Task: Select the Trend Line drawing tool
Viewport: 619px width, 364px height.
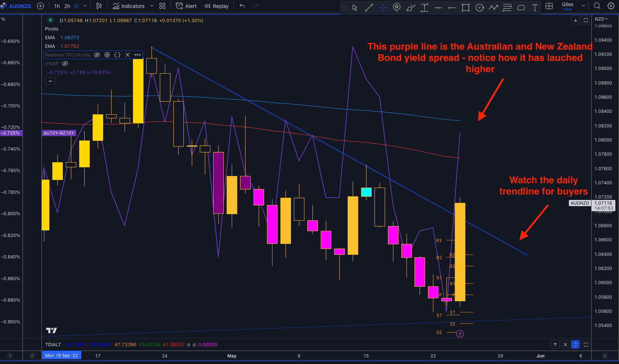Action: 369,7
